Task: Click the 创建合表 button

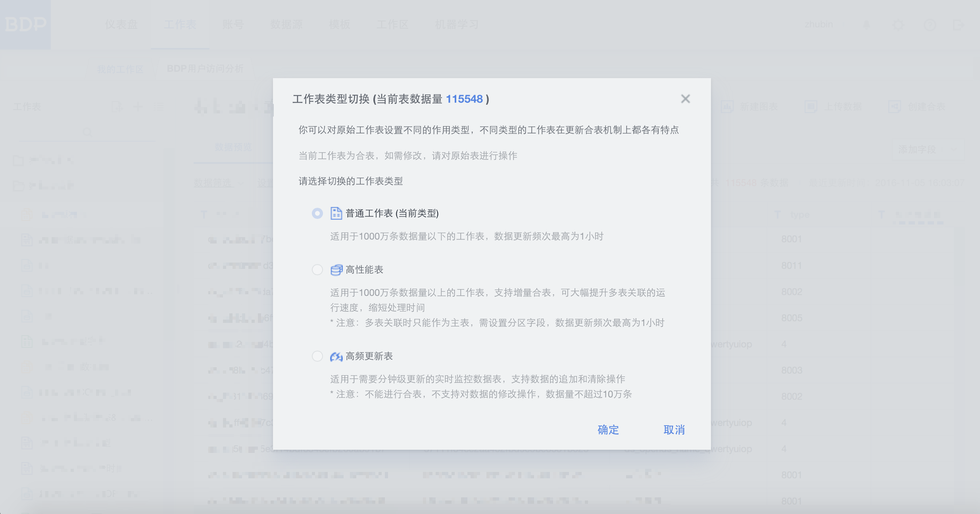Action: click(917, 107)
